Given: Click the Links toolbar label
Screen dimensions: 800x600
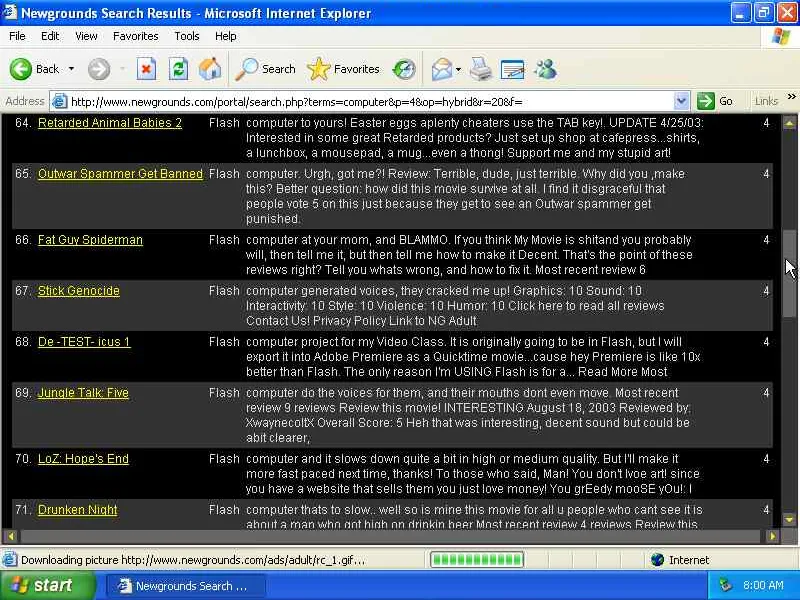Looking at the screenshot, I should click(766, 101).
